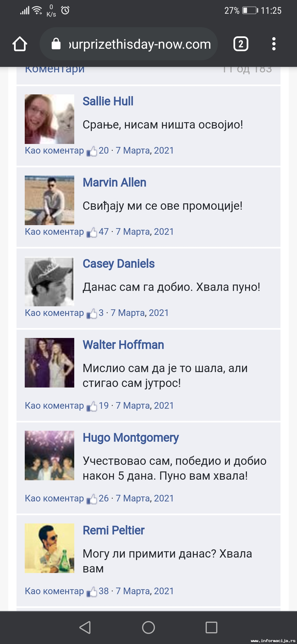
Task: Click the address bar URL text
Action: 140,44
